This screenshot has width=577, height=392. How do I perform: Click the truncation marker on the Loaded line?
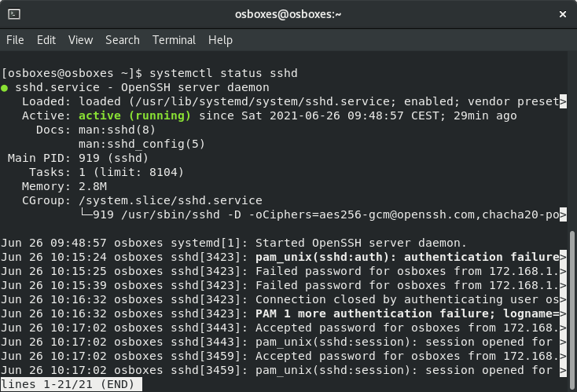(562, 101)
